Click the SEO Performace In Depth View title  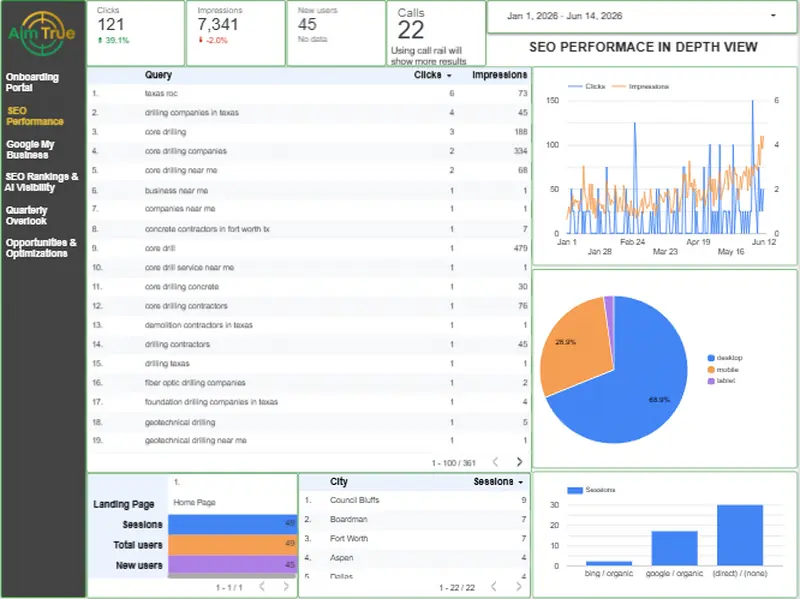(643, 47)
